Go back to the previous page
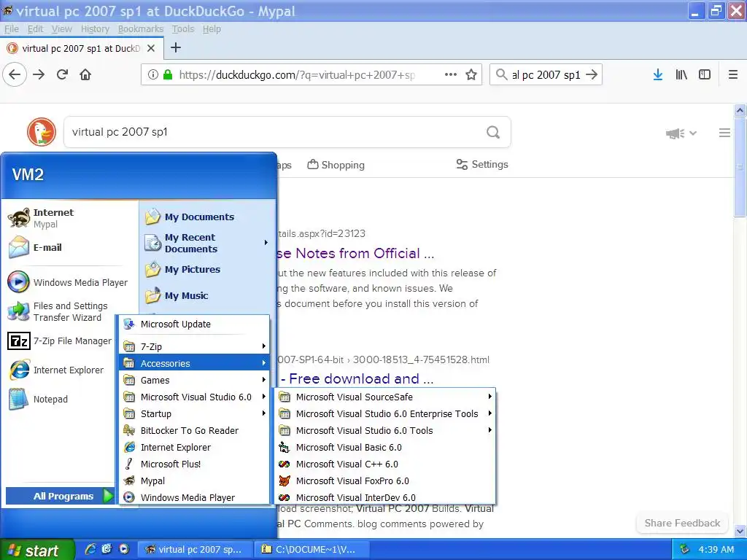 click(x=15, y=74)
